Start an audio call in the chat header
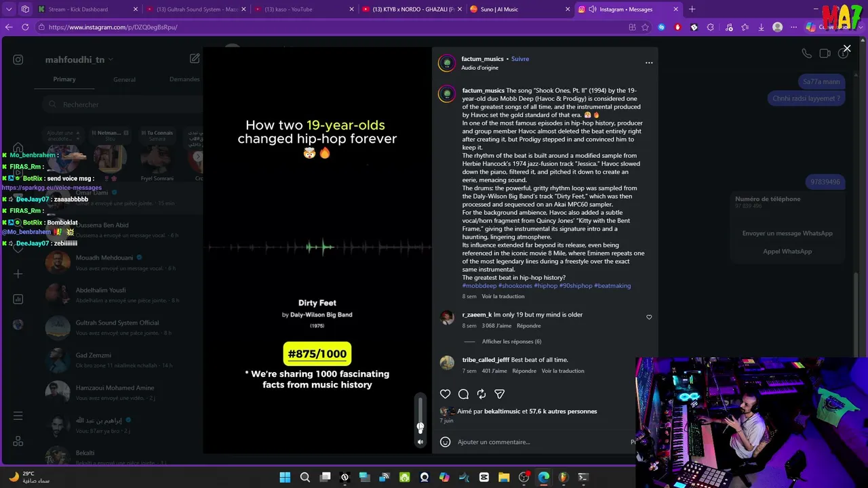Viewport: 868px width, 488px height. click(806, 54)
